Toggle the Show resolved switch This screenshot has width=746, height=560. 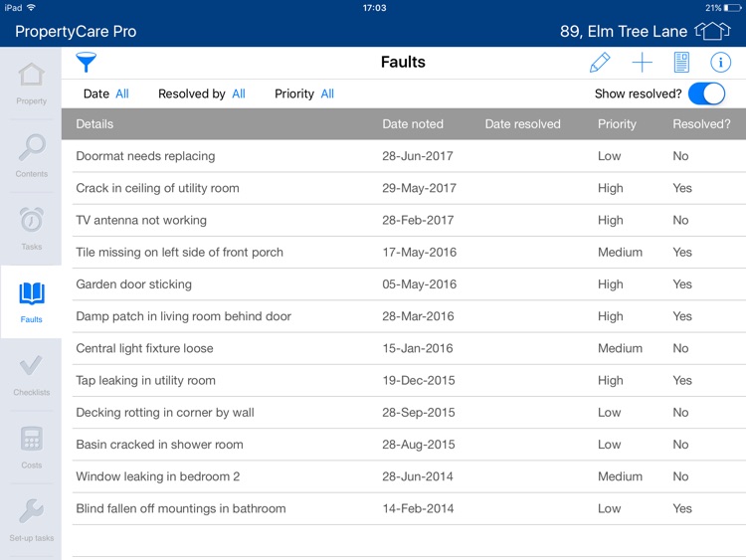(x=706, y=93)
